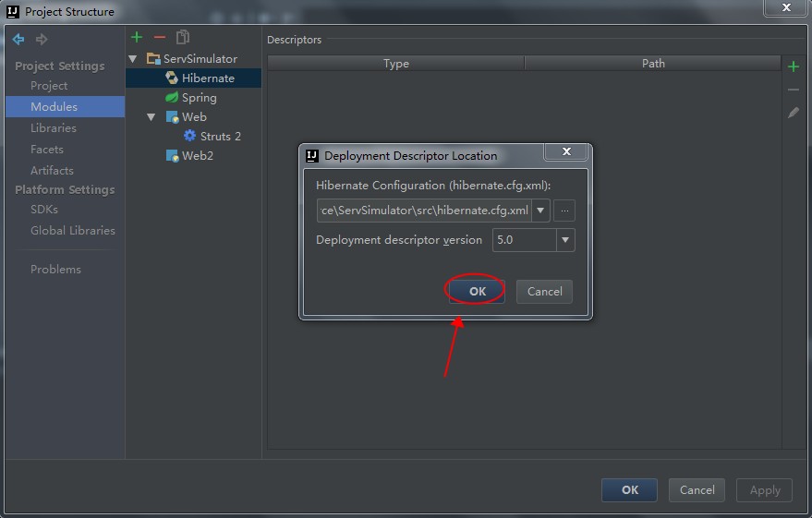Click the Web2 facet icon
812x518 pixels.
click(172, 155)
